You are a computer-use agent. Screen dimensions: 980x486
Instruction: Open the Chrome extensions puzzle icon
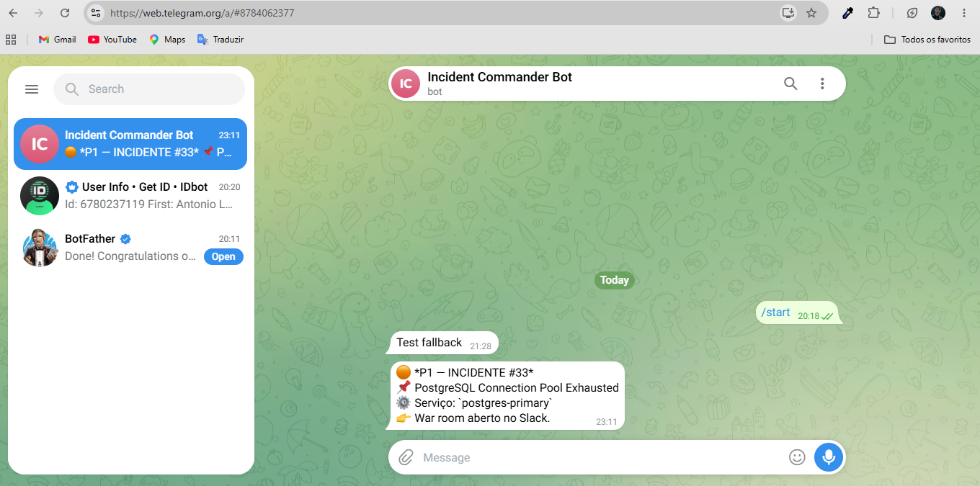pyautogui.click(x=873, y=13)
